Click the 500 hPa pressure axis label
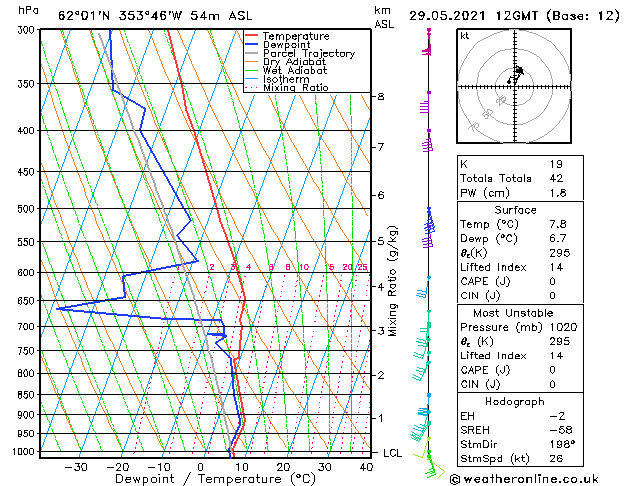The width and height of the screenshot is (629, 486). [28, 209]
